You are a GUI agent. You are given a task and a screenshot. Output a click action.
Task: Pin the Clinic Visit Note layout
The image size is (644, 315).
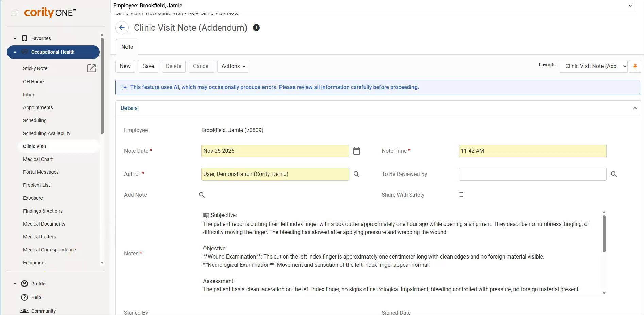click(x=635, y=66)
